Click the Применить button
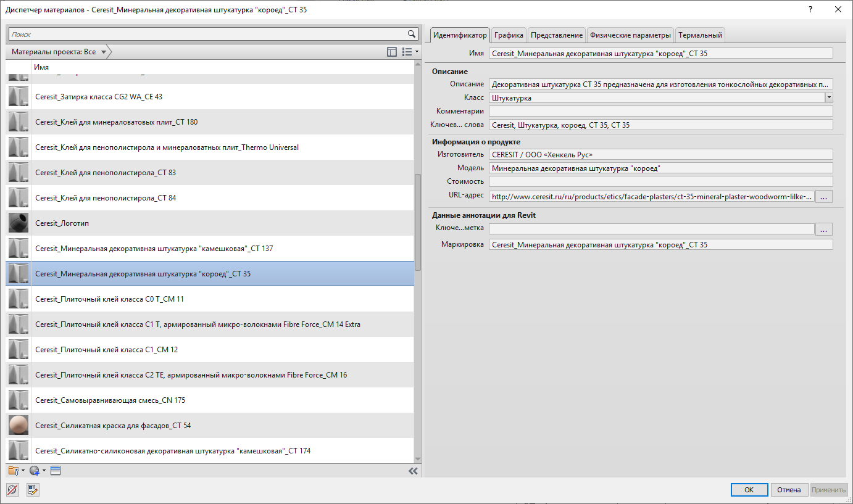 tap(829, 490)
